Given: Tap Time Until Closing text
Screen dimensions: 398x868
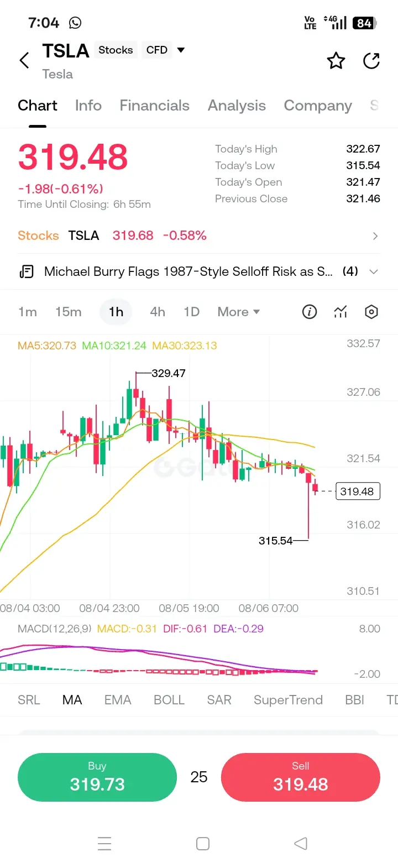Looking at the screenshot, I should tap(84, 204).
